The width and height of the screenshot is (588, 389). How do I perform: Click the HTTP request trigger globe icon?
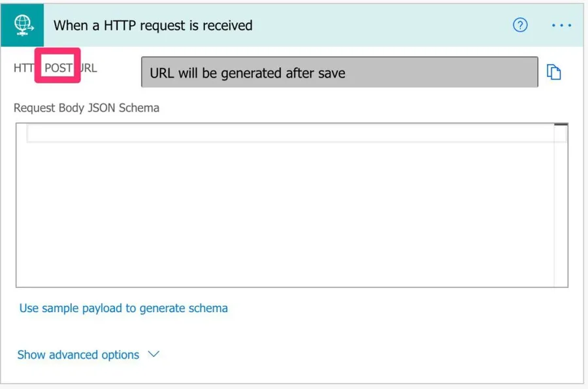pyautogui.click(x=23, y=25)
